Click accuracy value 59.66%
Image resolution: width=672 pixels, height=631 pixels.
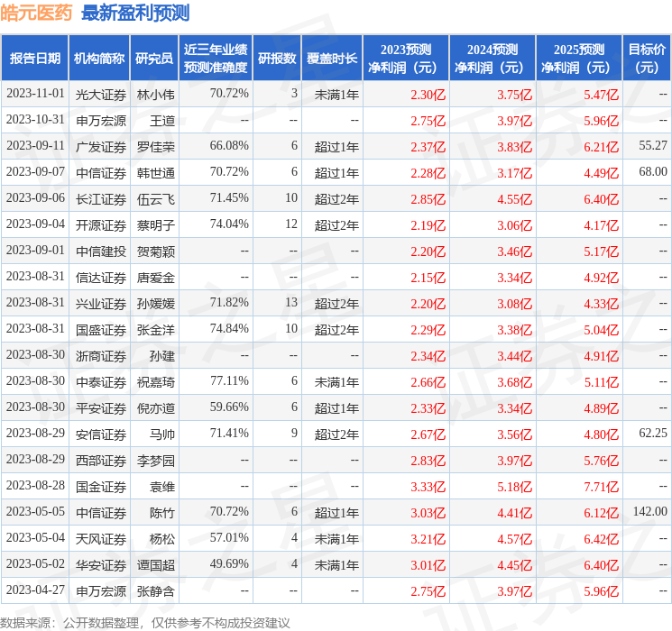click(229, 407)
